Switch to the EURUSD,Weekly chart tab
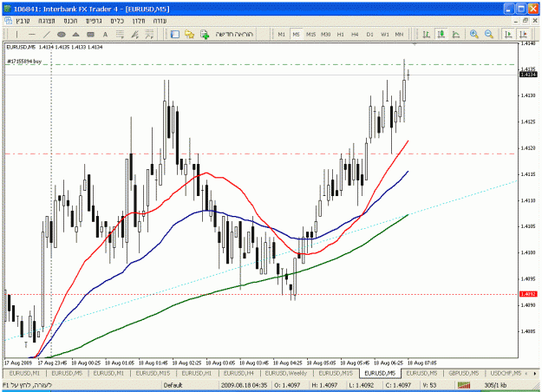Viewport: 542px width, 392px height. tap(286, 373)
